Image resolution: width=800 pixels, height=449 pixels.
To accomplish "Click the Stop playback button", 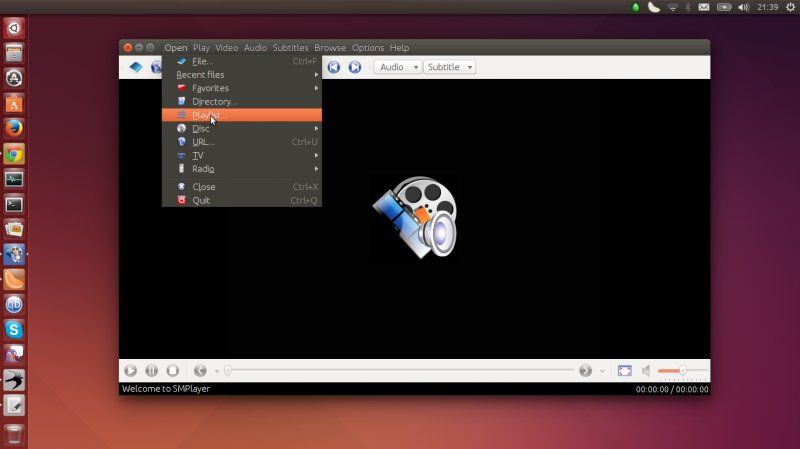I will click(172, 370).
